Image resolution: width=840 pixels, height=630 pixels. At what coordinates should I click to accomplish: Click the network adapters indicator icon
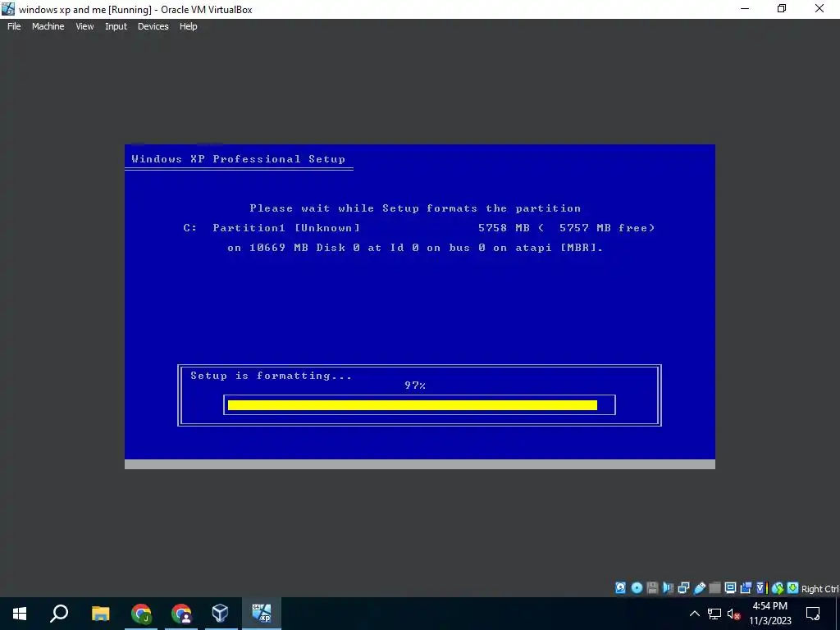683,587
